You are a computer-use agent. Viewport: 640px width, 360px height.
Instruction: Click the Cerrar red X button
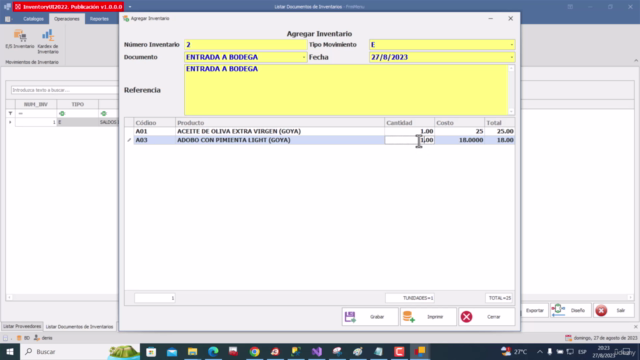[487, 317]
